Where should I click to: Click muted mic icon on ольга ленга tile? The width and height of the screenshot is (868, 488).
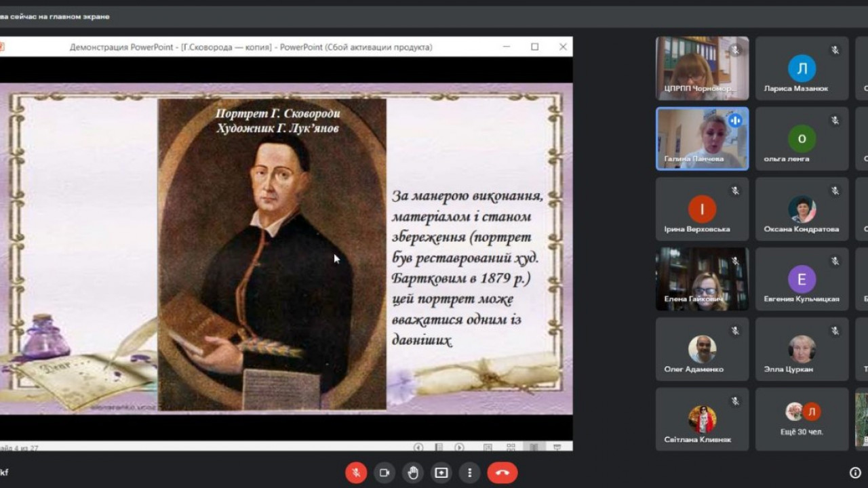tap(835, 121)
